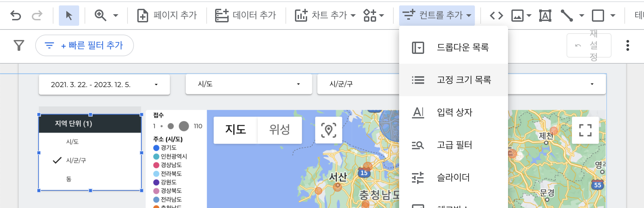Viewport: 644px width, 208px height.
Task: Click the insert image icon
Action: point(517,16)
